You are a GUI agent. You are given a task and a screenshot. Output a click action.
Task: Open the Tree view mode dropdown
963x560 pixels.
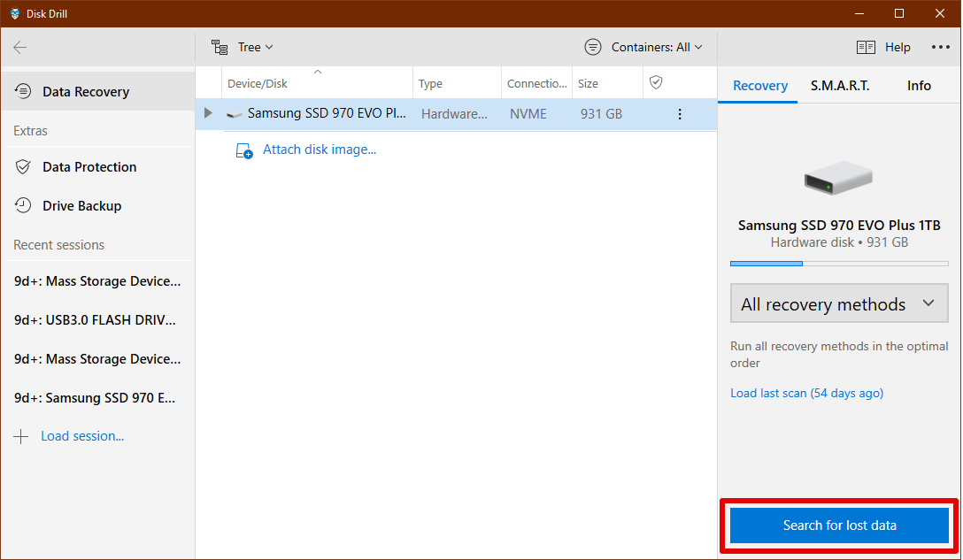[250, 47]
